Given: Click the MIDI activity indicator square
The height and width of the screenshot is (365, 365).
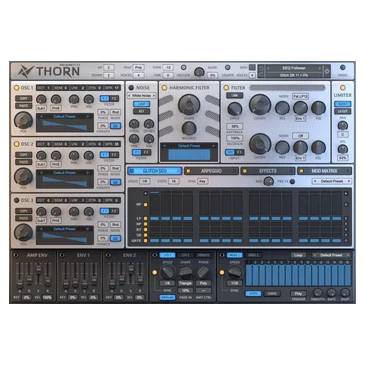Looking at the screenshot, I should 252,67.
